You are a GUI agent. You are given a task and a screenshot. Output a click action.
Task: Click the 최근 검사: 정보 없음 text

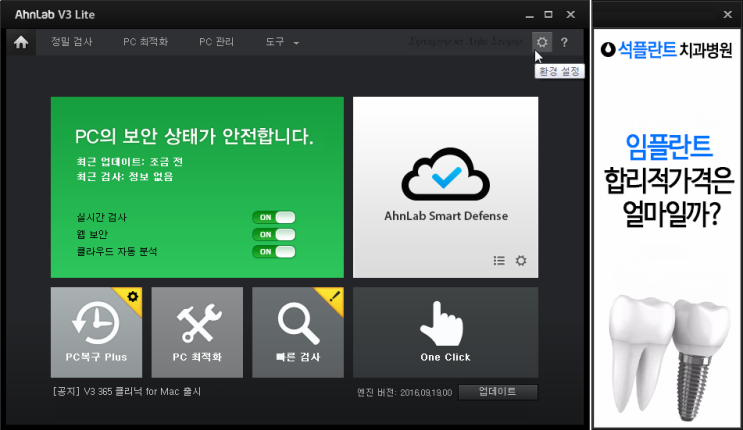pyautogui.click(x=125, y=177)
